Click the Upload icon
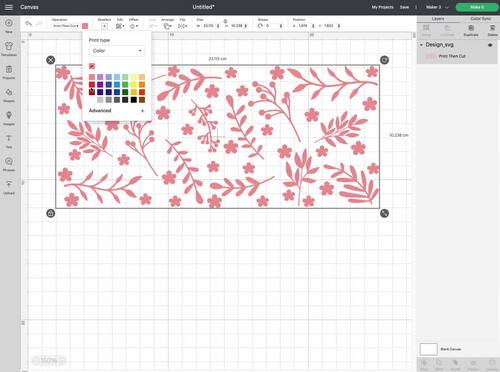 pos(9,184)
